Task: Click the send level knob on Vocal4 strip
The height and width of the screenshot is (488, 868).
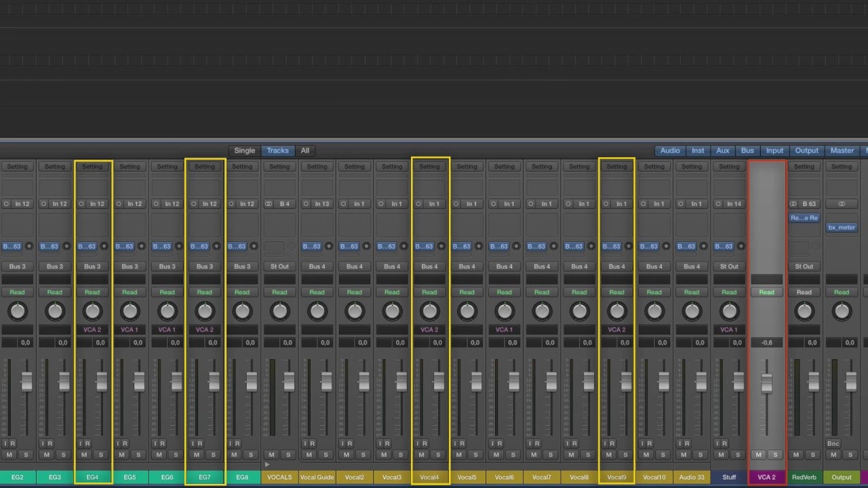Action: 441,247
